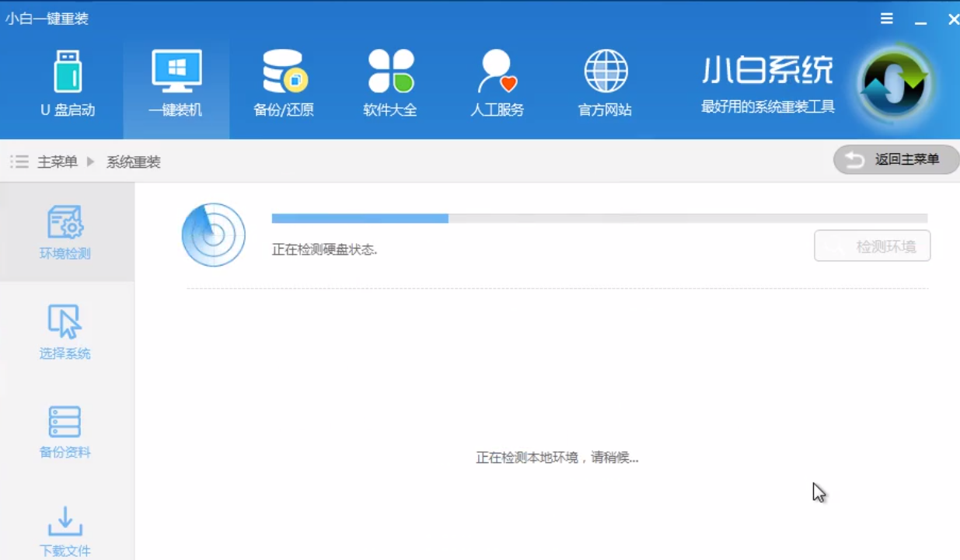Click 返回主菜单 to return to main menu

click(x=895, y=159)
